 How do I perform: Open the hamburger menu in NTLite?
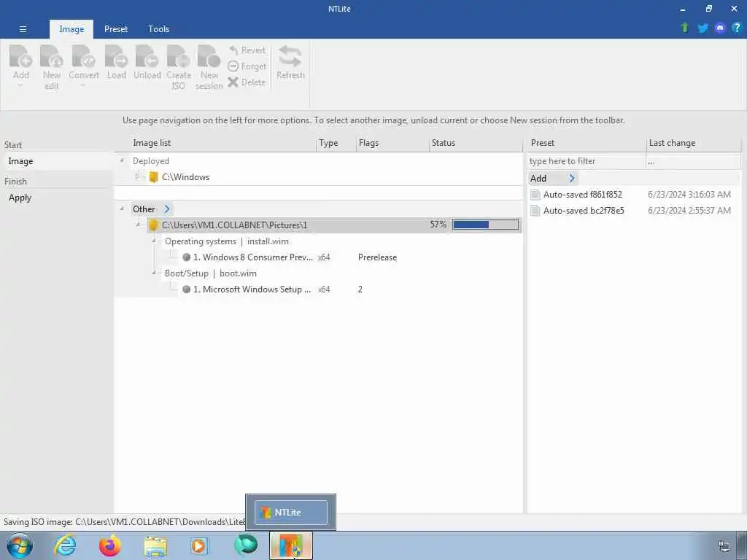(x=23, y=29)
